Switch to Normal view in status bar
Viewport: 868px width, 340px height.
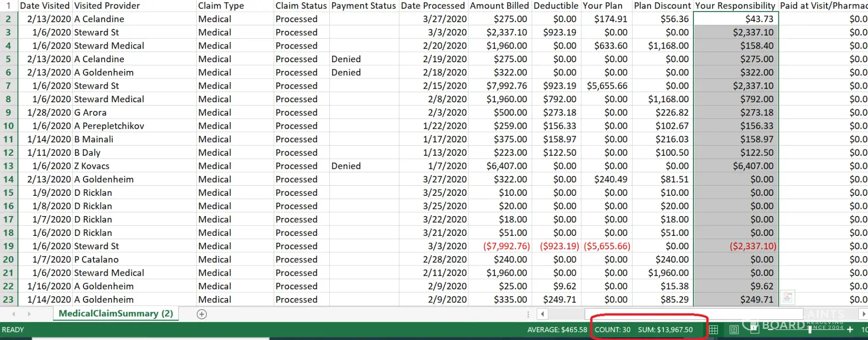click(714, 330)
